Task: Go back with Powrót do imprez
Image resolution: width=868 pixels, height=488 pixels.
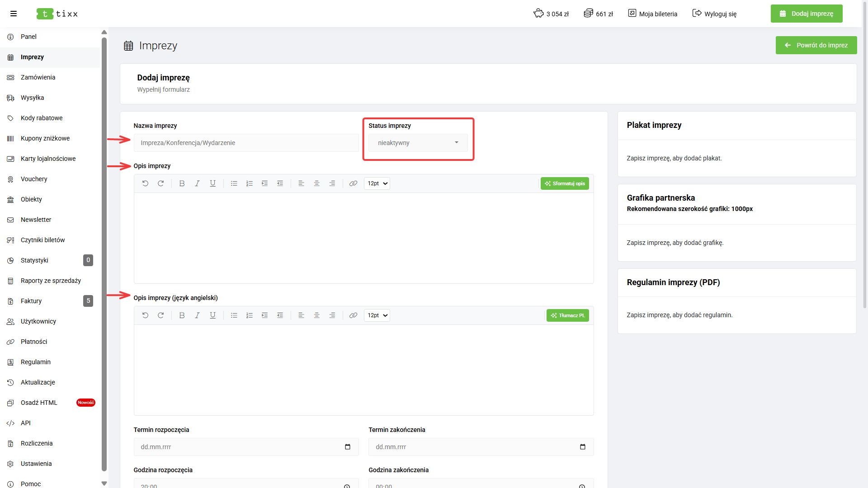Action: 816,45
